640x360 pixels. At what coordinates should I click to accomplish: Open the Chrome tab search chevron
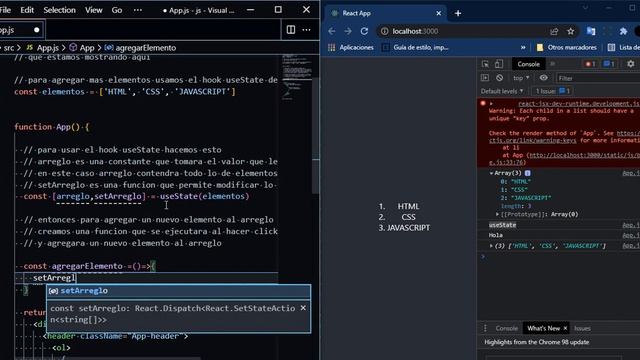pyautogui.click(x=585, y=8)
